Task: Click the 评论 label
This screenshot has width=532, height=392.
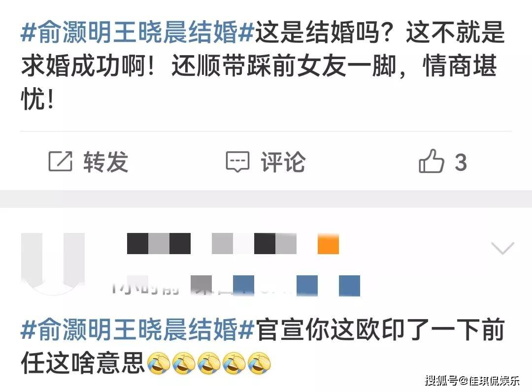Action: point(283,162)
